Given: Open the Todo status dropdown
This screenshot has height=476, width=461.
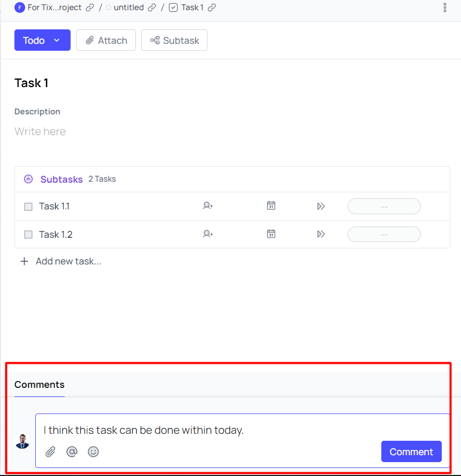Looking at the screenshot, I should tap(43, 40).
